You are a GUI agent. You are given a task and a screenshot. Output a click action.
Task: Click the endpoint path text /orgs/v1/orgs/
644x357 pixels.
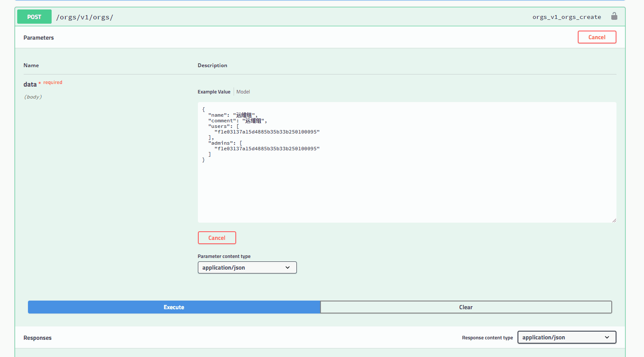pyautogui.click(x=84, y=17)
